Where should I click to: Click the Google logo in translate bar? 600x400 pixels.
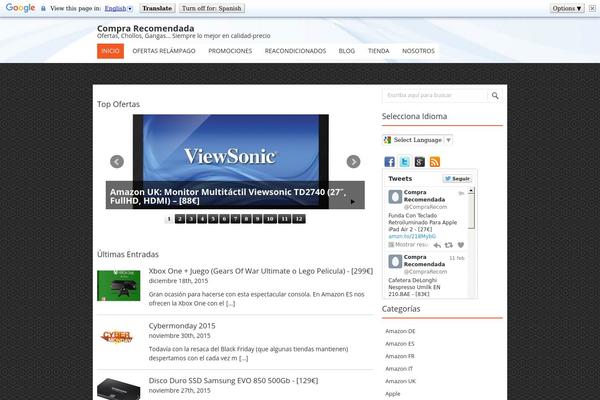[20, 8]
